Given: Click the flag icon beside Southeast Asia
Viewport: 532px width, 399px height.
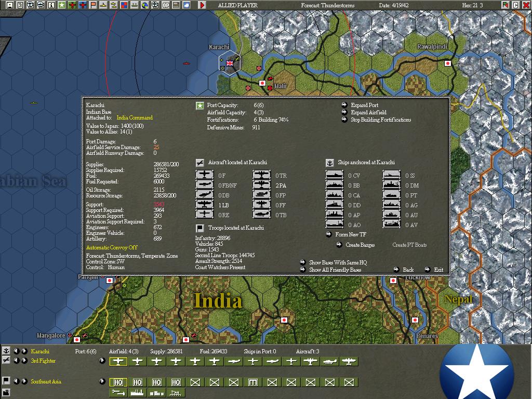Looking at the screenshot, I should coord(6,381).
